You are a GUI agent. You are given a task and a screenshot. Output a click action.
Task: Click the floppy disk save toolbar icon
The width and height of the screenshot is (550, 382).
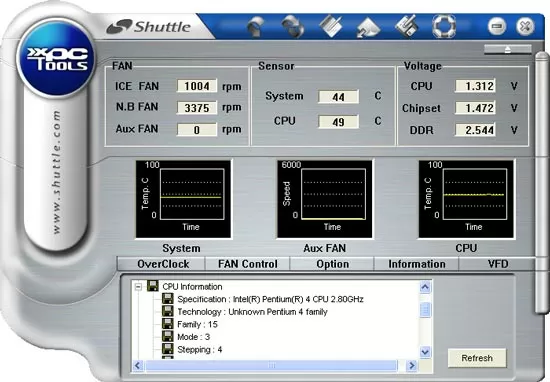coord(406,26)
